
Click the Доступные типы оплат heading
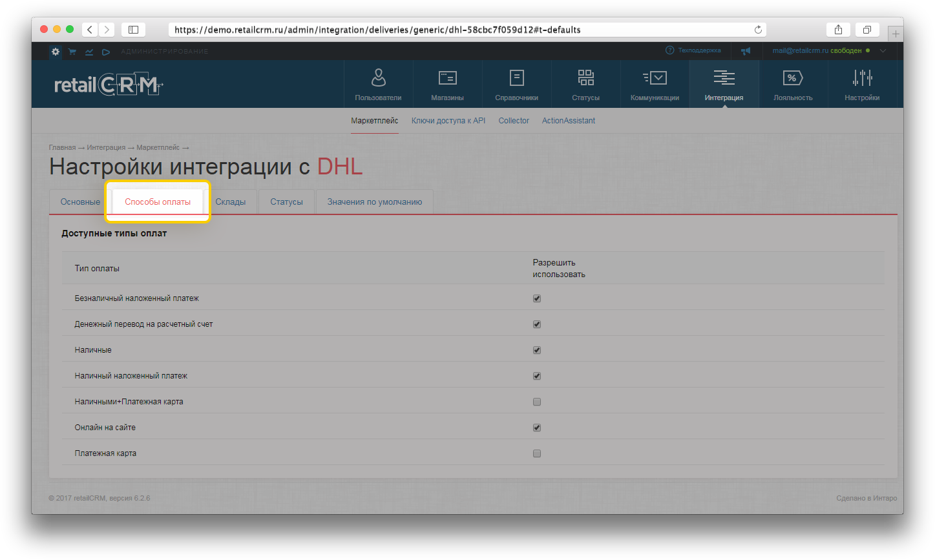click(114, 233)
